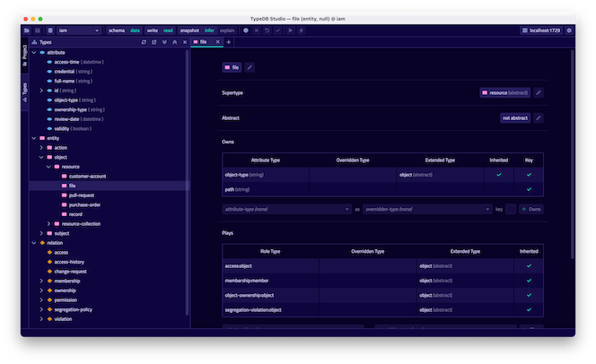Click the object-type (string) table cell
Viewport: 596px width, 364px height.
click(x=266, y=175)
